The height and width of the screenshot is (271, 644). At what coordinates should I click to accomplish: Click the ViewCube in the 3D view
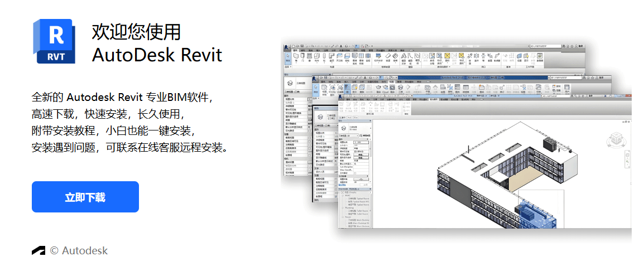617,138
